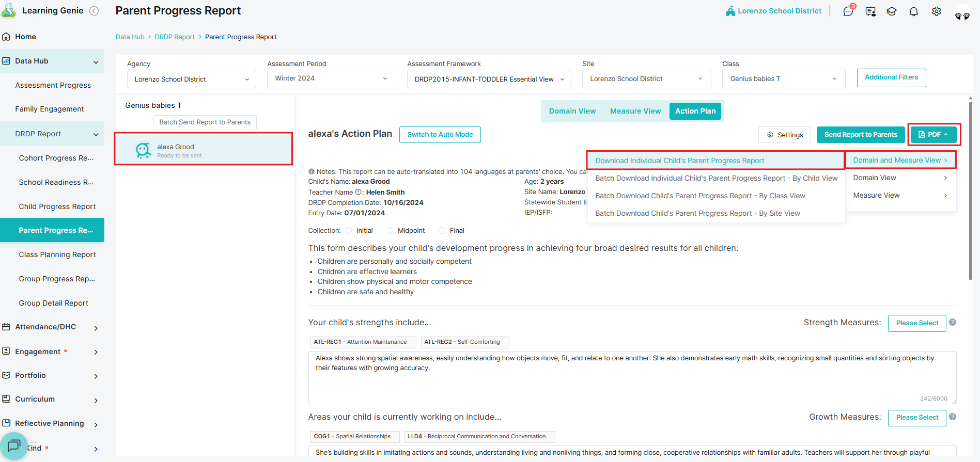Image resolution: width=980 pixels, height=462 pixels.
Task: Open the Assessment Framework dropdown
Action: (x=489, y=79)
